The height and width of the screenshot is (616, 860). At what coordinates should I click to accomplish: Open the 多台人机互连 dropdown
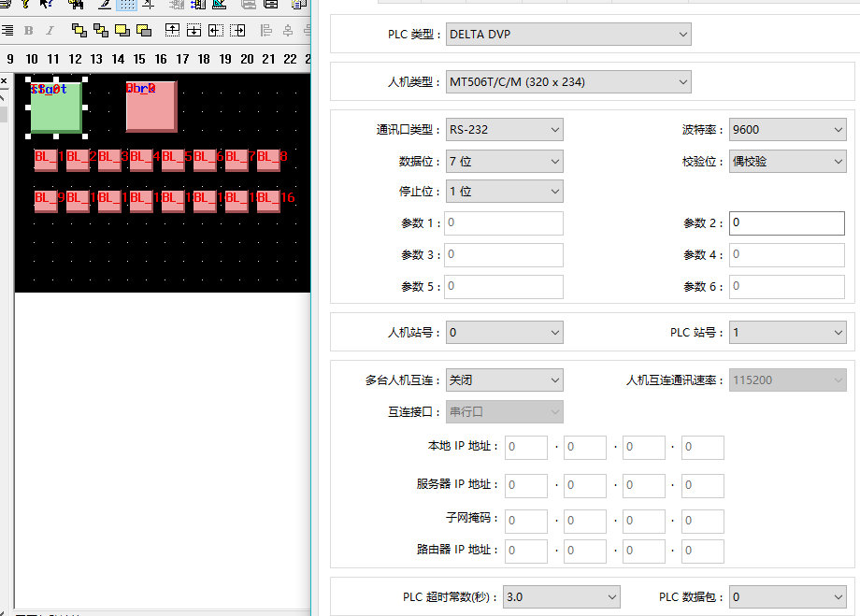coord(504,380)
